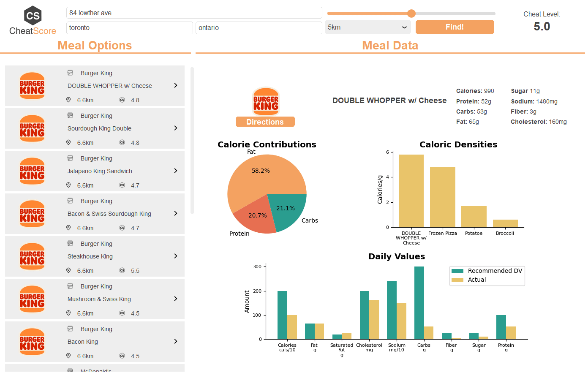Click Burger King logo on Bacon King card

coord(32,342)
